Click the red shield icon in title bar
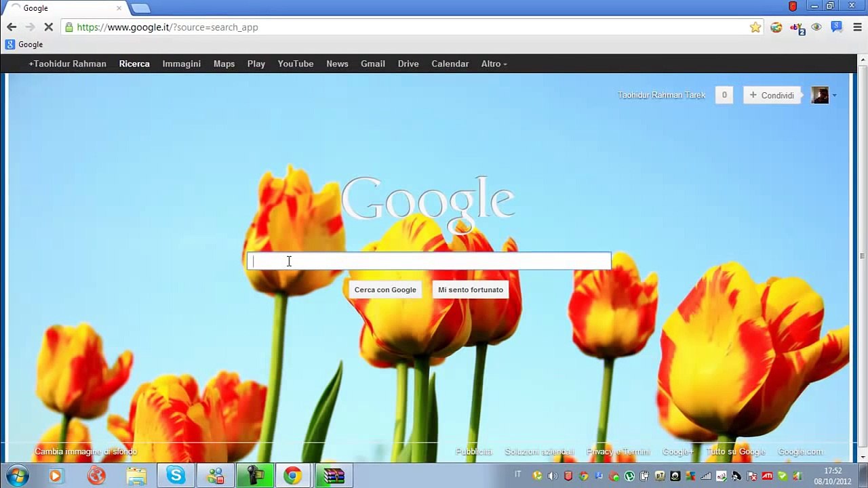868x488 pixels. pyautogui.click(x=793, y=6)
